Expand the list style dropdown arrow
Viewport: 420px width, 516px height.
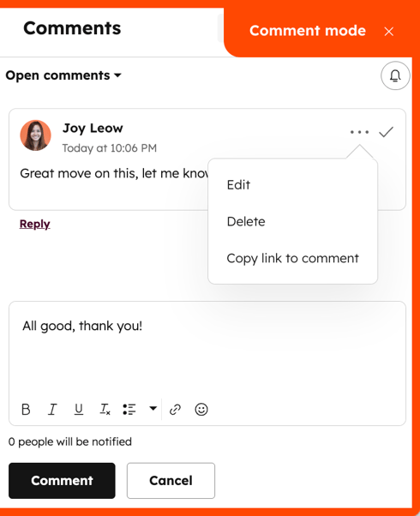[153, 409]
